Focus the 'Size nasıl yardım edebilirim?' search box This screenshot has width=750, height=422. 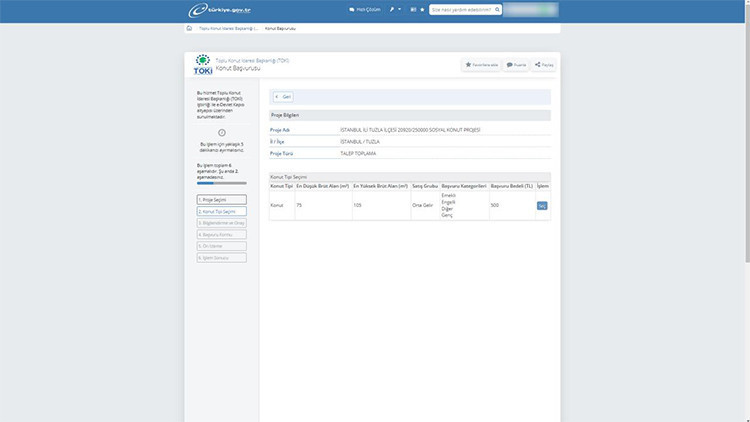[x=464, y=10]
